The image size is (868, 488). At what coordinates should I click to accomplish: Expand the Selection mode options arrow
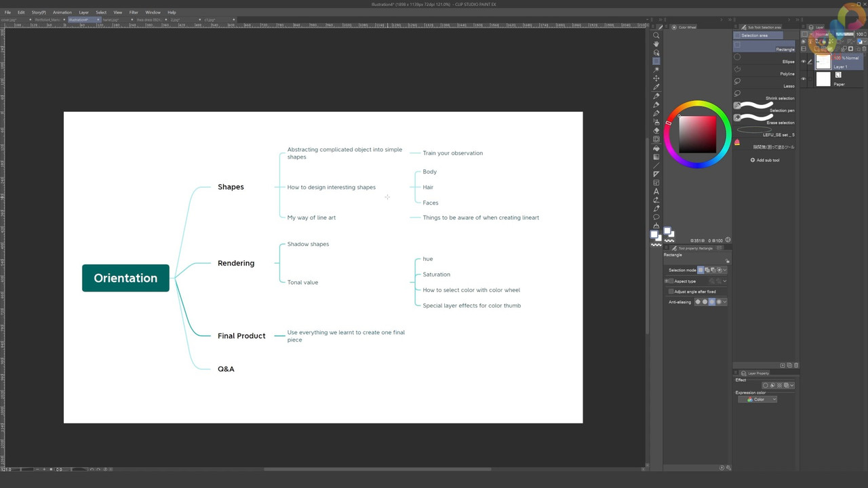pos(725,270)
